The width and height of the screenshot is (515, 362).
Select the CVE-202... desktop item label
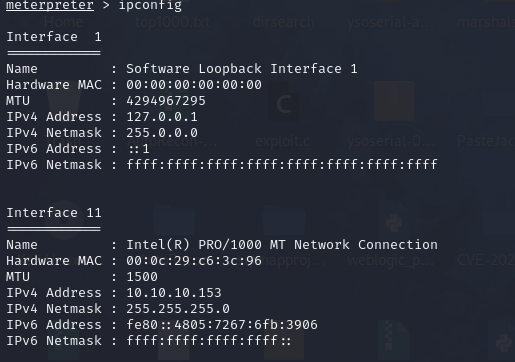pyautogui.click(x=486, y=260)
